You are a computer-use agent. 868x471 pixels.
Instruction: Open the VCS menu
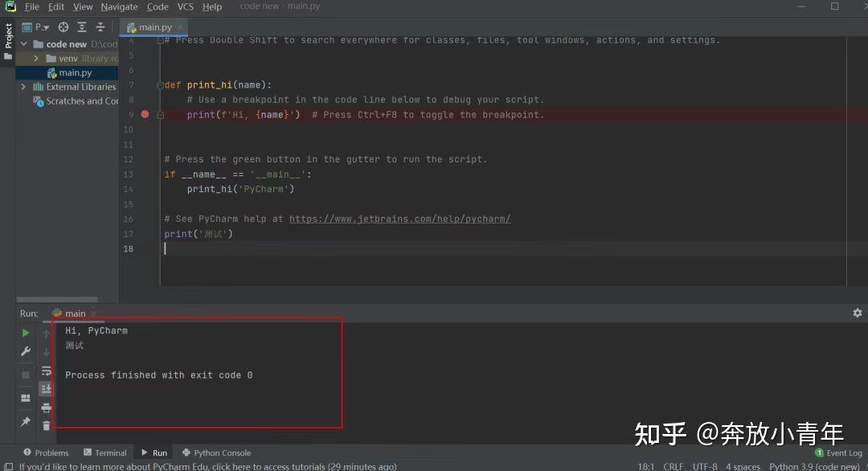pyautogui.click(x=185, y=6)
